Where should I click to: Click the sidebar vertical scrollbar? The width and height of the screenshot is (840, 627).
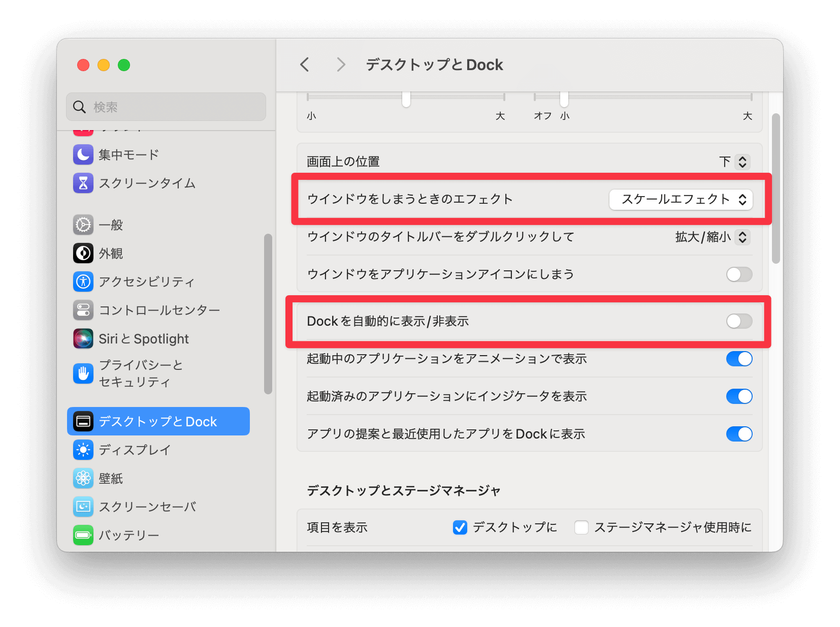click(268, 313)
